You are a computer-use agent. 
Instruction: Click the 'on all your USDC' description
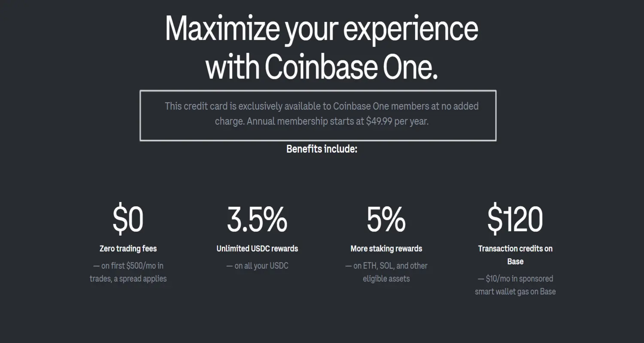[x=257, y=266]
